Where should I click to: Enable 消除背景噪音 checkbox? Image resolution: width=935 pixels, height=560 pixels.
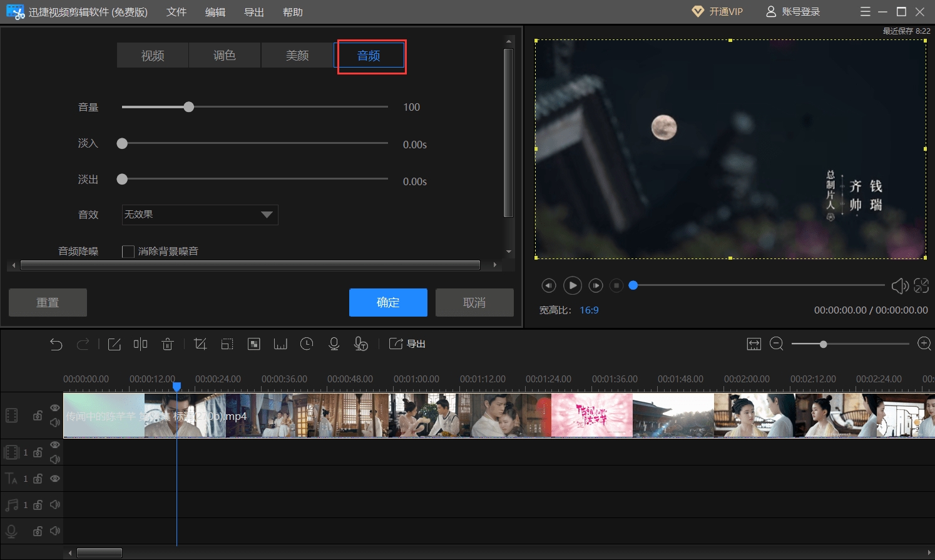128,252
